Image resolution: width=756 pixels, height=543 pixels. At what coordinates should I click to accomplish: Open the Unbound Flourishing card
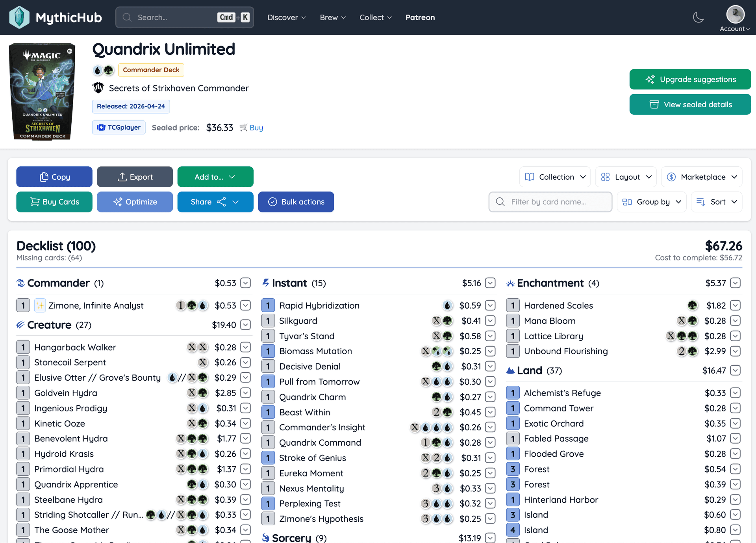click(566, 351)
